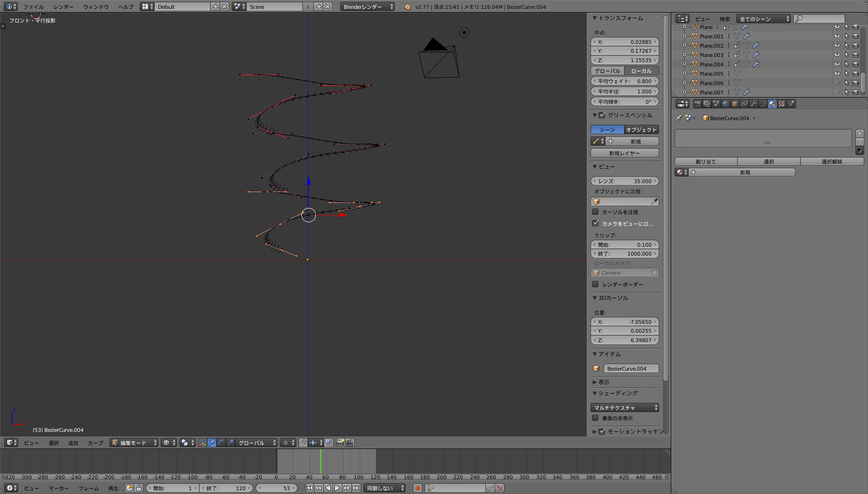Click the eyedropper in the object focus field
Viewport: 868px width, 494px height.
click(655, 201)
